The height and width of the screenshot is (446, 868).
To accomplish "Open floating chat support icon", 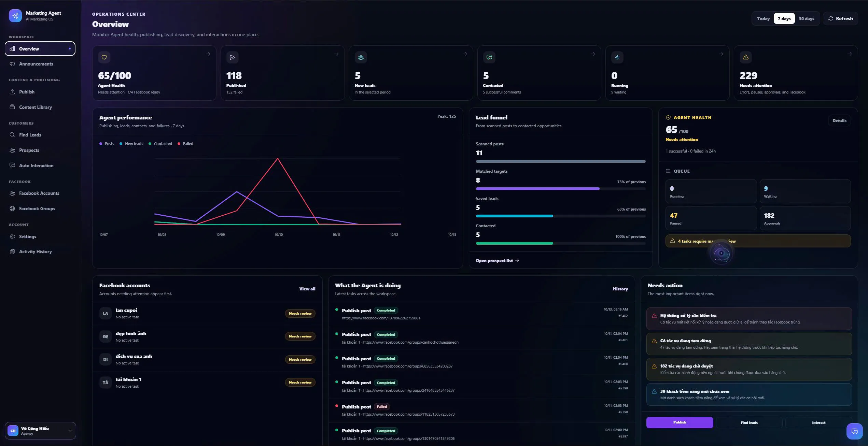I will tap(855, 431).
